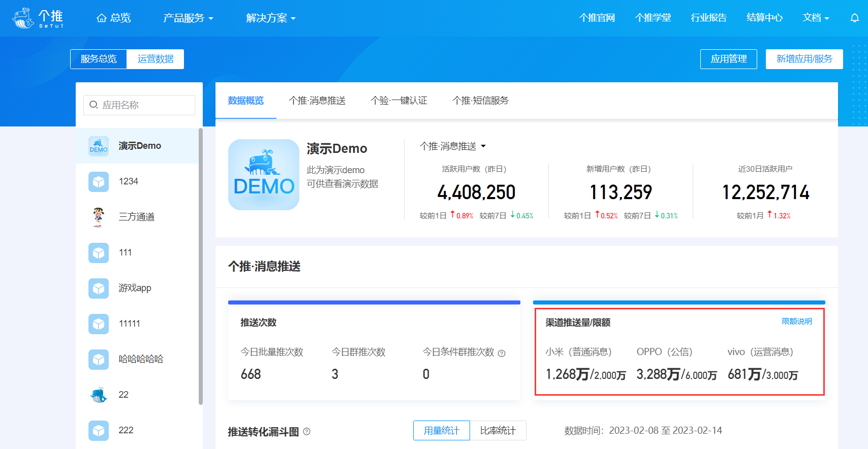Click the cube icon beside 11111

99,324
